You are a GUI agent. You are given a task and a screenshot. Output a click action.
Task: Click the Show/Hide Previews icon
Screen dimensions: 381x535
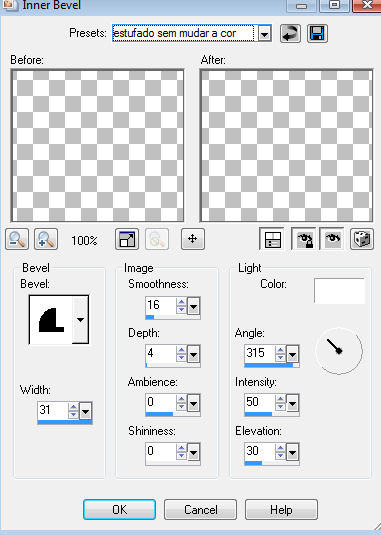(127, 239)
